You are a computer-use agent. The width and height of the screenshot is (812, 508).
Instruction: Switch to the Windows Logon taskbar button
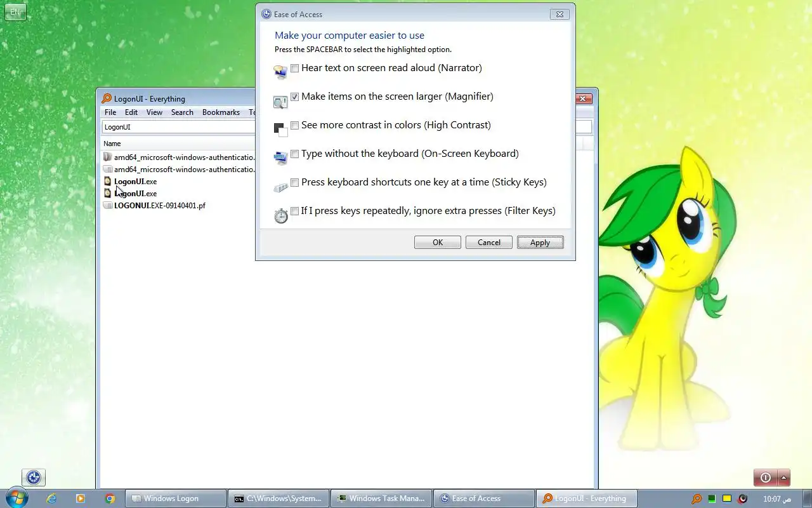click(x=176, y=498)
